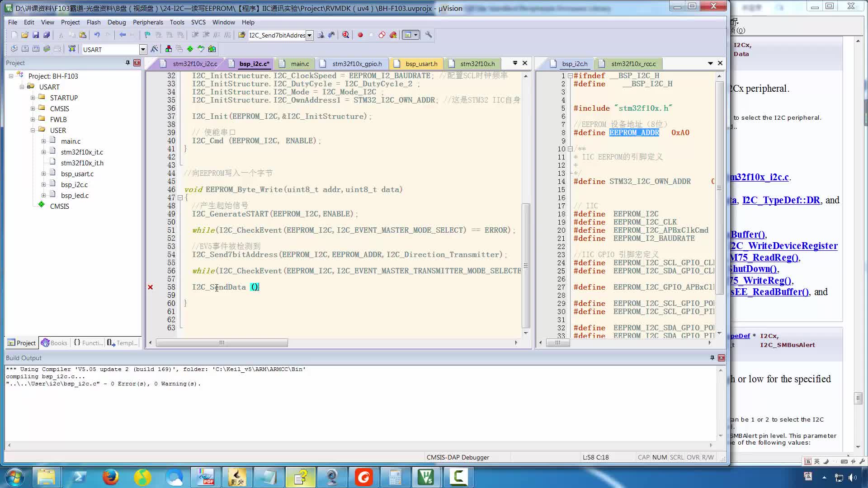Screen dimensions: 868x488
Task: Open Configuration wrench icon
Action: click(429, 35)
